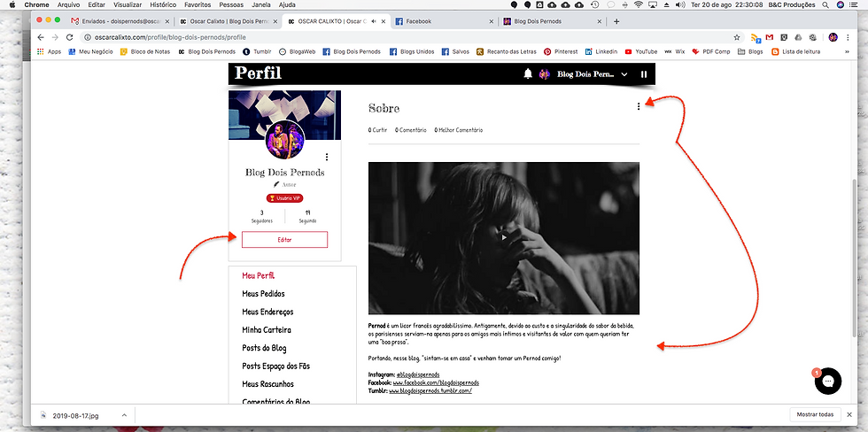Close the downloads bar

pos(849,415)
